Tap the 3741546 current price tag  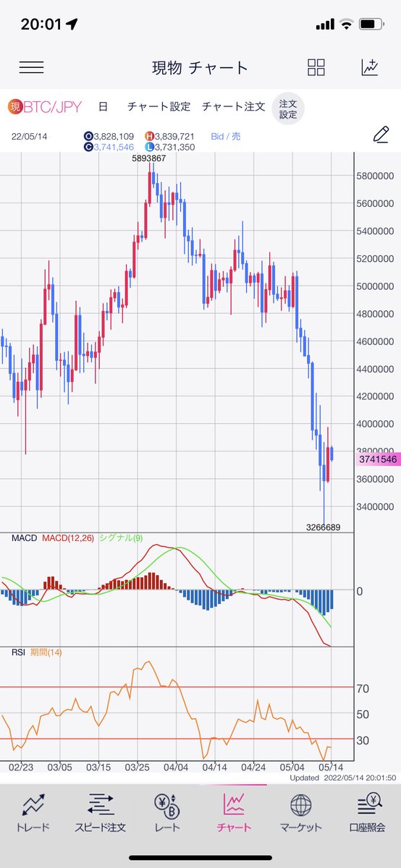(378, 459)
